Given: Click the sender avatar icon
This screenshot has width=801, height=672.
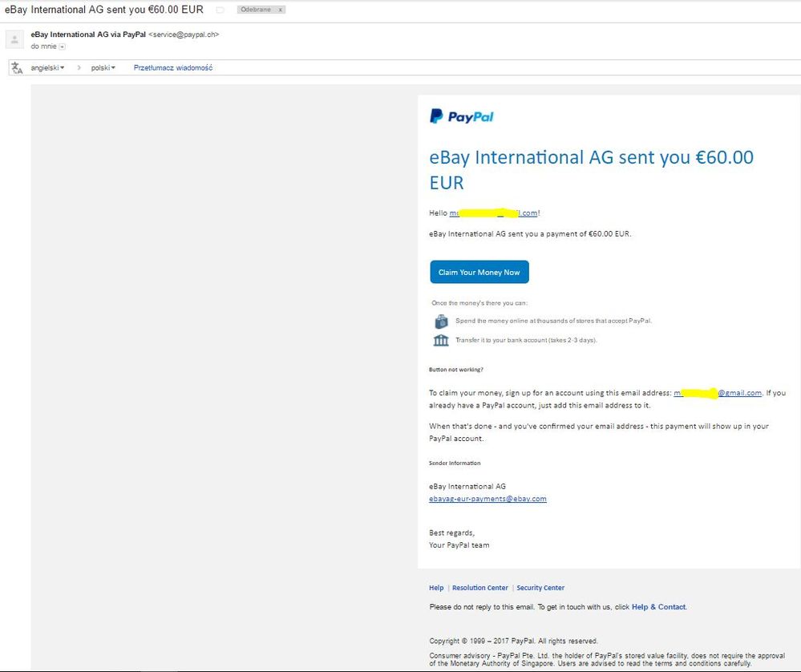Looking at the screenshot, I should click(x=14, y=39).
